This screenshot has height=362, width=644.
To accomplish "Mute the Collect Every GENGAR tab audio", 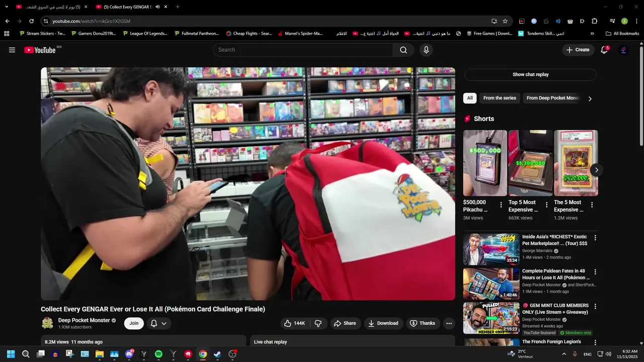I will [x=157, y=7].
